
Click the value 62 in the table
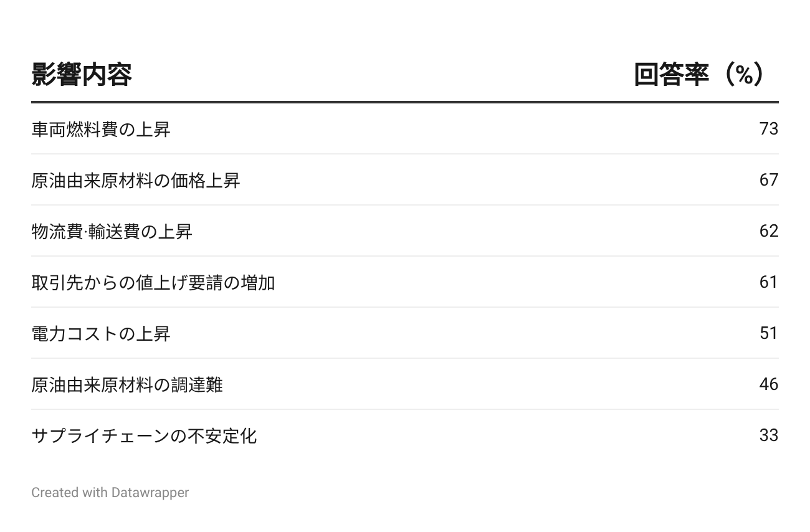click(768, 231)
